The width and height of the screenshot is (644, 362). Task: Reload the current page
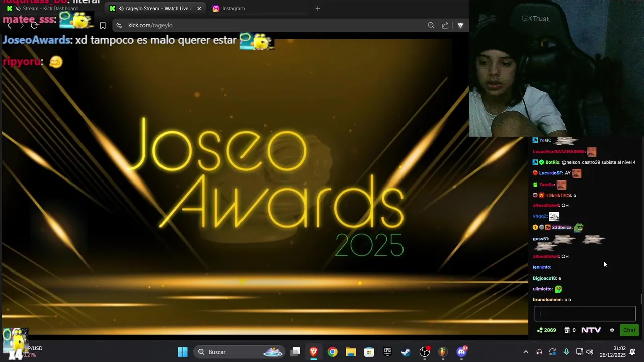click(34, 25)
